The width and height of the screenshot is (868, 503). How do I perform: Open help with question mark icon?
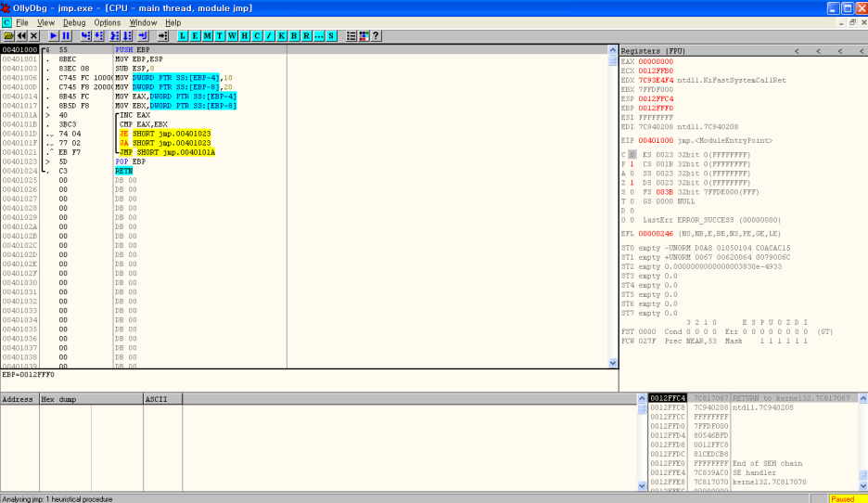[376, 36]
